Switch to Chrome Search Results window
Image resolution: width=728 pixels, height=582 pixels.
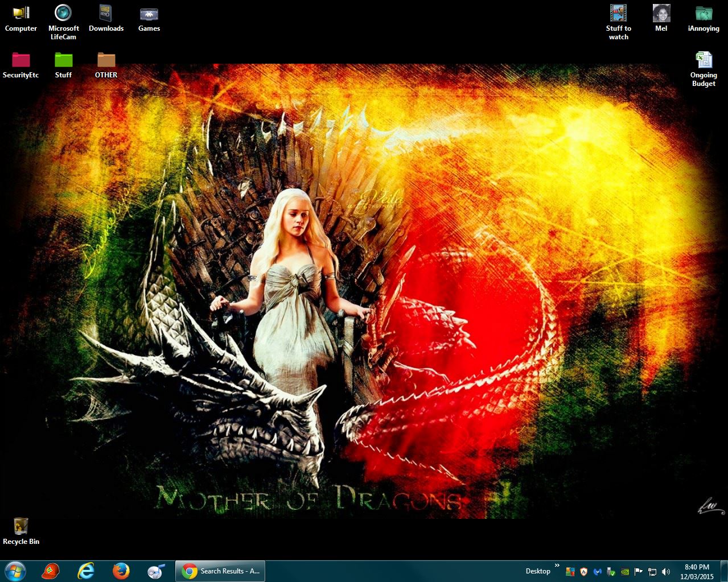click(220, 571)
